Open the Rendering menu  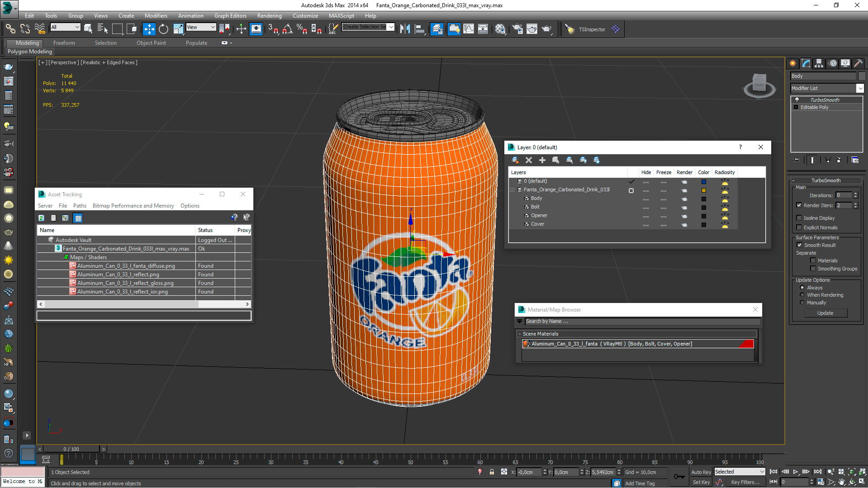coord(269,16)
